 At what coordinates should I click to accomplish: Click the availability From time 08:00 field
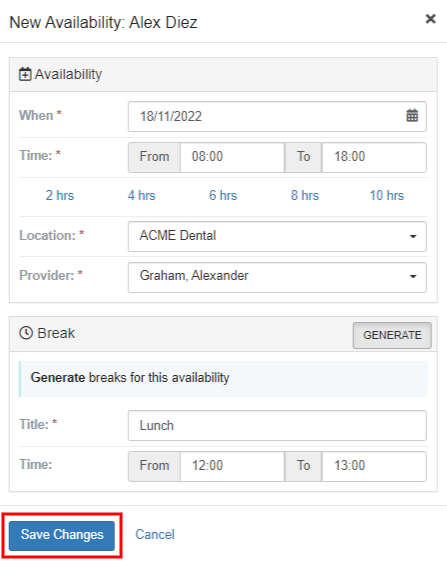click(232, 157)
